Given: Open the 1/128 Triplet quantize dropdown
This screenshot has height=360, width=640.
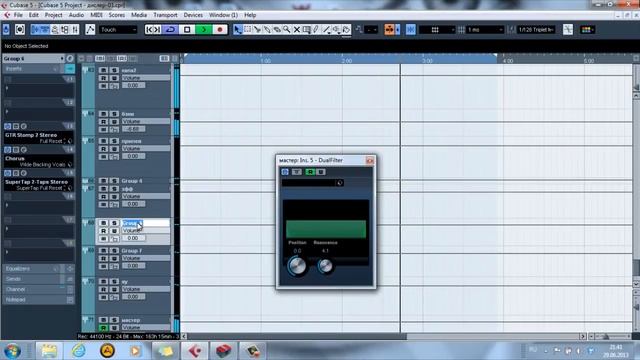Looking at the screenshot, I should (536, 29).
